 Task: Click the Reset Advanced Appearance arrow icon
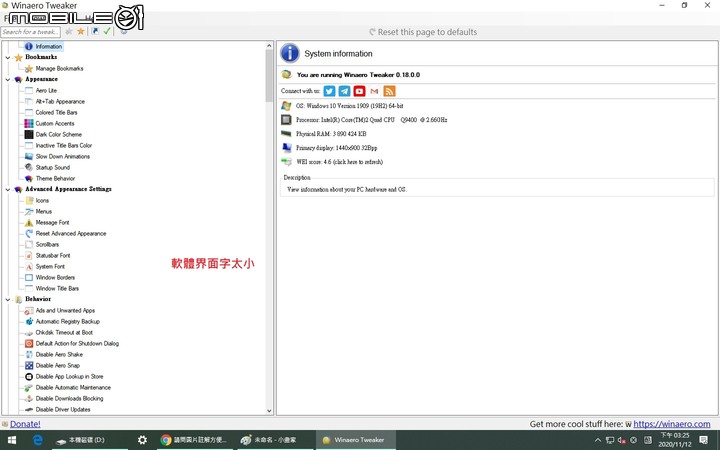click(x=29, y=234)
